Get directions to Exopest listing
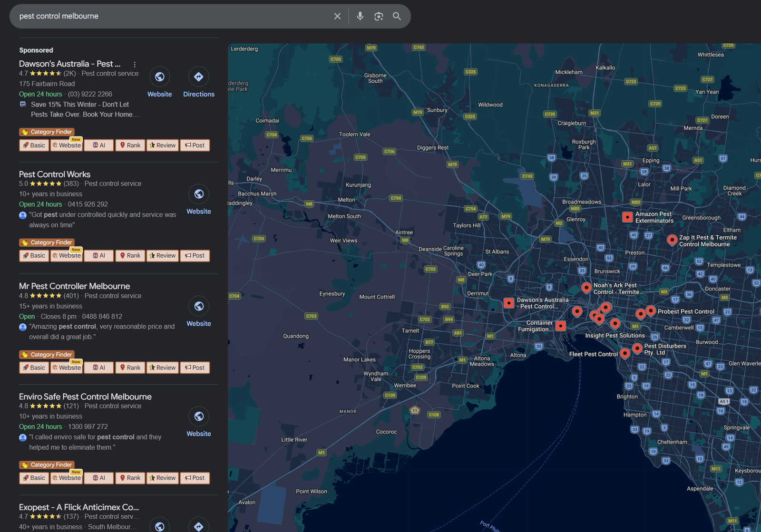The height and width of the screenshot is (532, 761). click(x=199, y=526)
